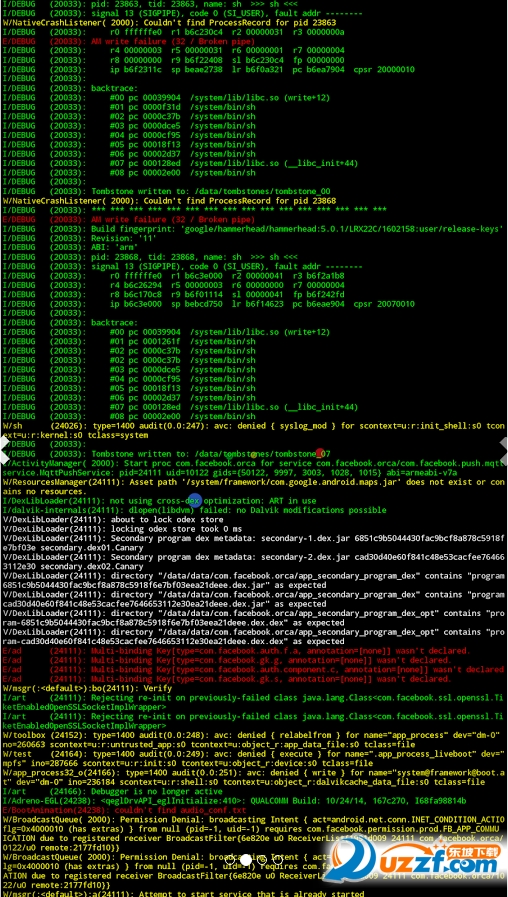Click the ActivityManager 'Start proc com.facebook.orca' line
The image size is (508, 897).
[253, 468]
